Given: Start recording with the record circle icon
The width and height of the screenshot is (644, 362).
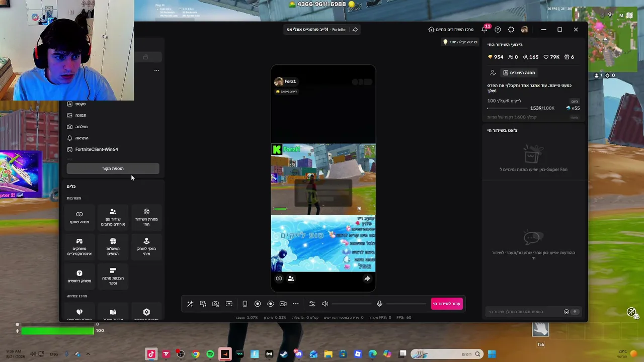Looking at the screenshot, I should tap(258, 304).
